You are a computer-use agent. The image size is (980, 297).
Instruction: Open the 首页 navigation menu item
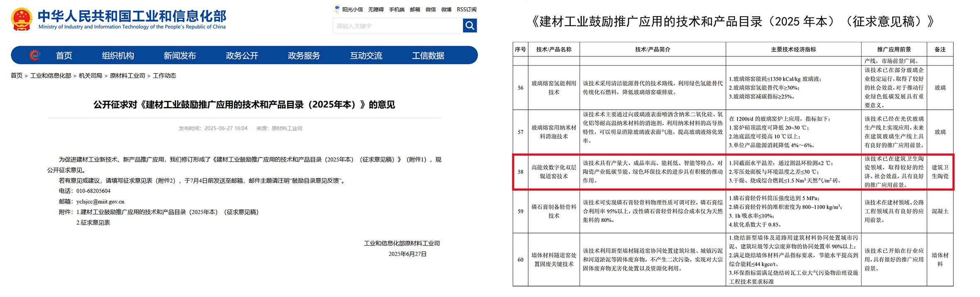pos(64,56)
